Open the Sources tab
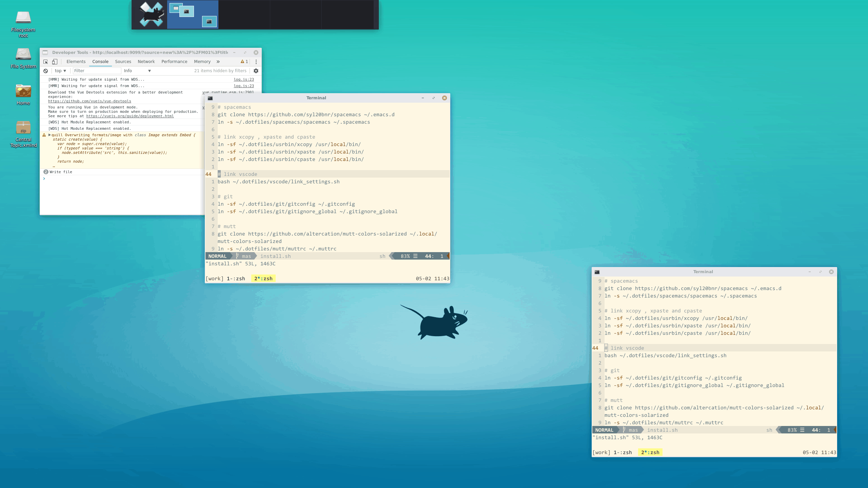 123,62
